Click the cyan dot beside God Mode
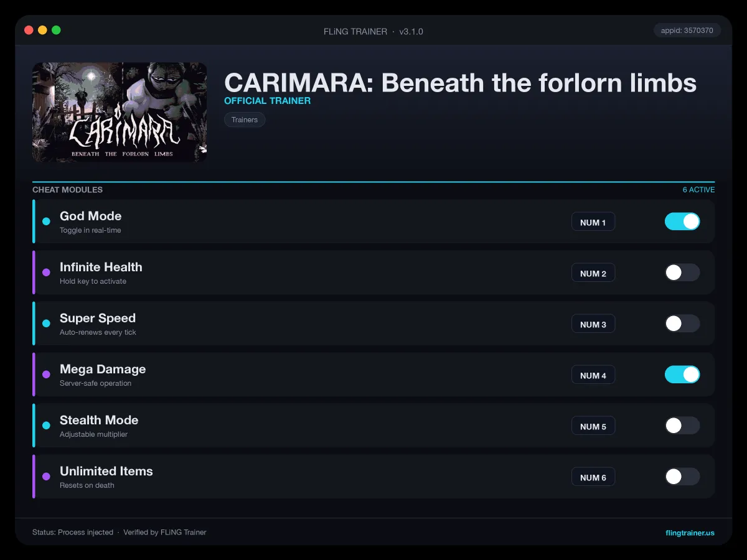This screenshot has height=560, width=747. [x=46, y=222]
